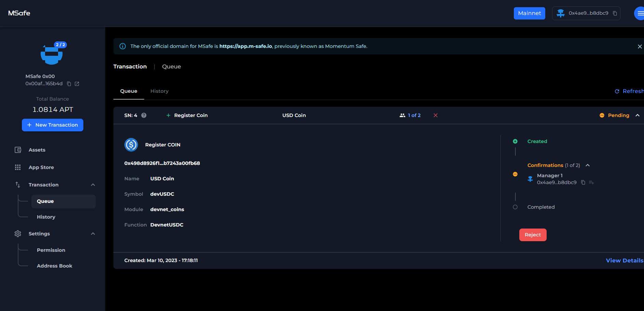Refresh the transaction queue
This screenshot has height=311, width=644.
click(x=629, y=91)
